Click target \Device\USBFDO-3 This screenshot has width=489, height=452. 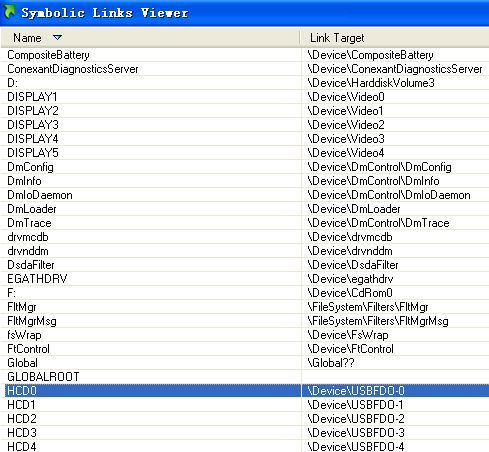tap(356, 433)
